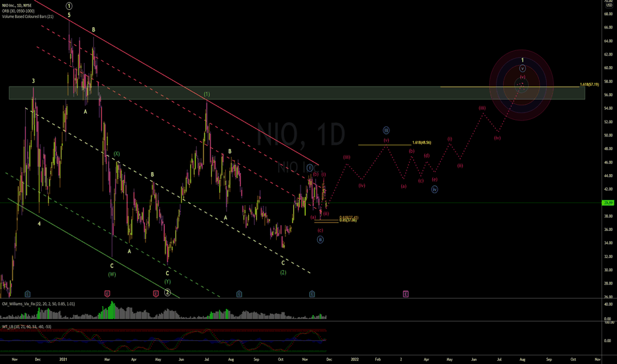Select the blue circled iv wave label
The height and width of the screenshot is (364, 617).
coord(435,189)
